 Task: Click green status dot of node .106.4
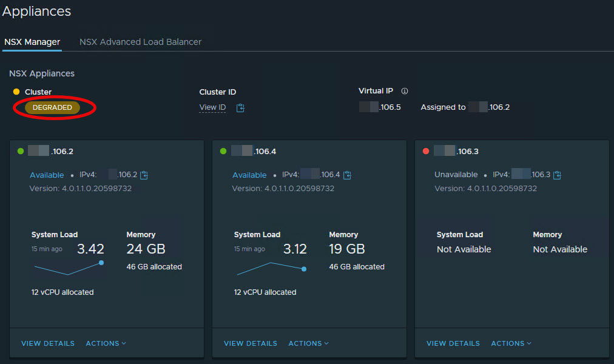tap(223, 151)
